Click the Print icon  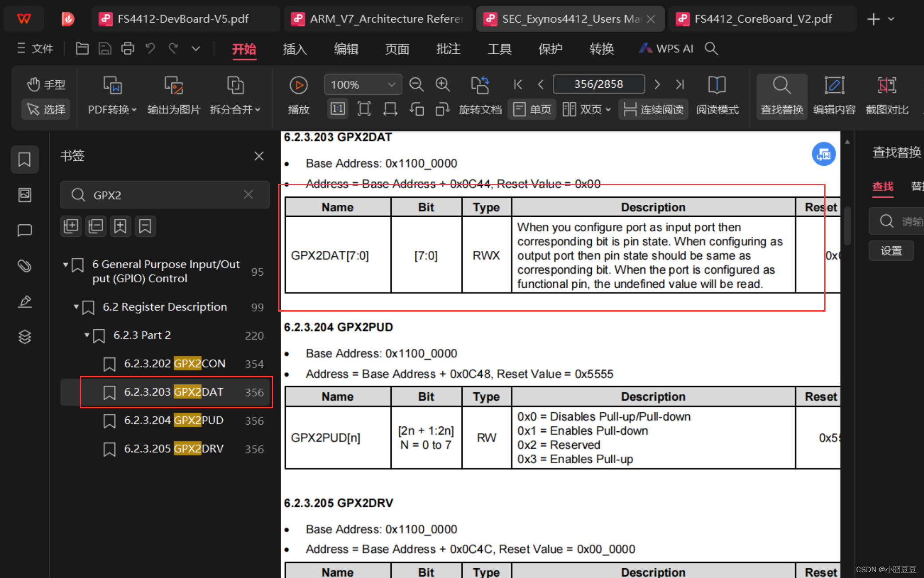128,48
